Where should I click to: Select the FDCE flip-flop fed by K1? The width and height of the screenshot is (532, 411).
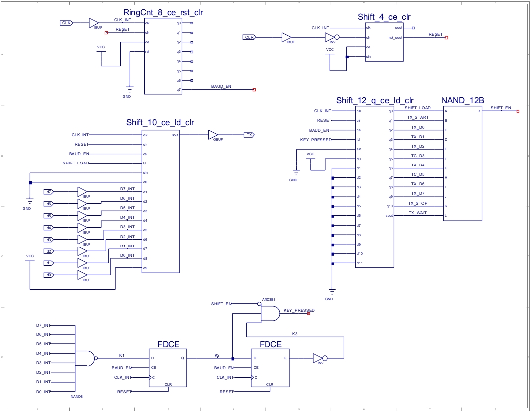pyautogui.click(x=168, y=368)
